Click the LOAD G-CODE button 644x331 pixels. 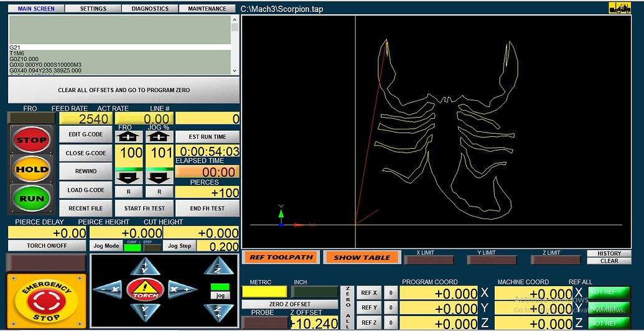[86, 190]
